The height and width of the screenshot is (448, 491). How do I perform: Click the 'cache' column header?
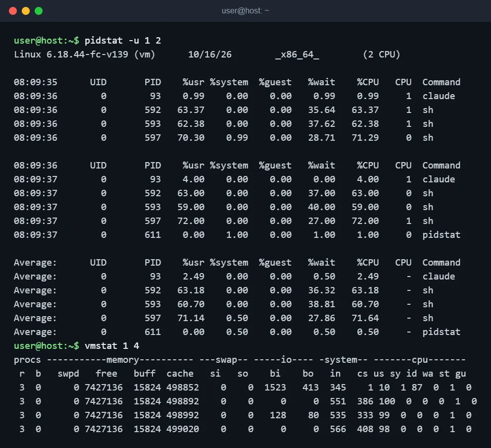(180, 374)
